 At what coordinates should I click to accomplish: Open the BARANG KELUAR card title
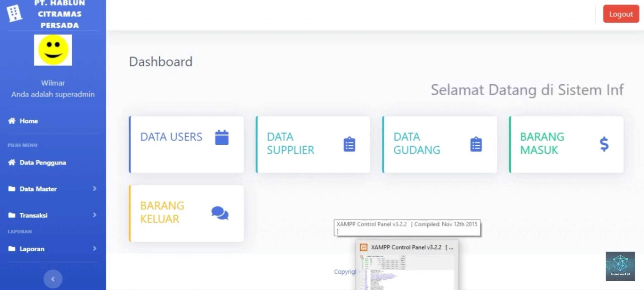pos(162,212)
